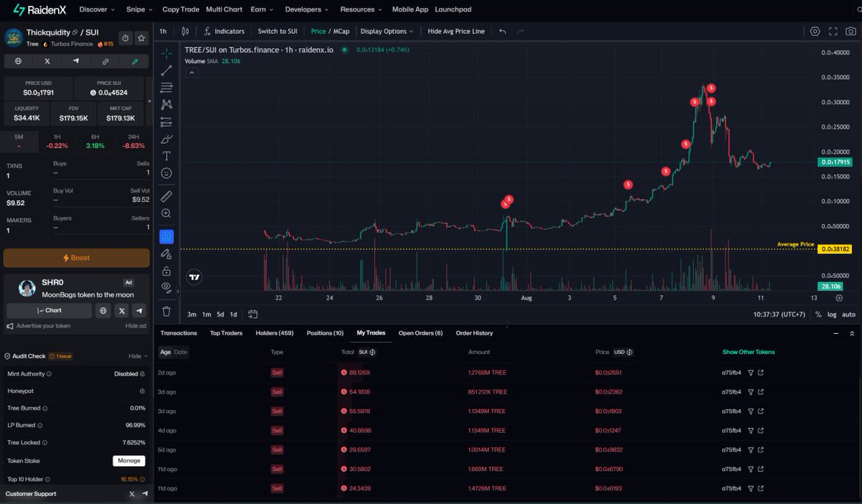862x504 pixels.
Task: Select the ruler measure tool
Action: 166,196
